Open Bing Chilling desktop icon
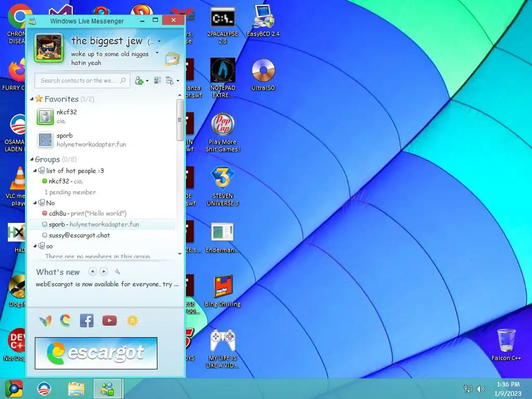 [222, 291]
